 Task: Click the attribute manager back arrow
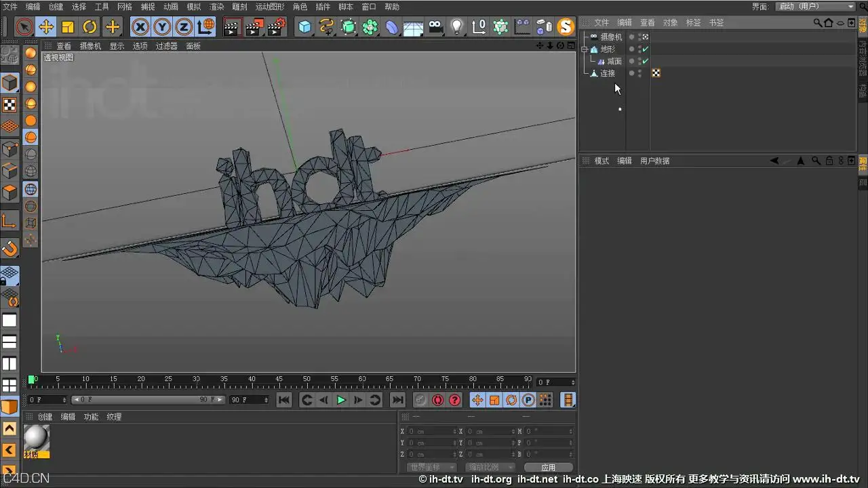pyautogui.click(x=774, y=161)
